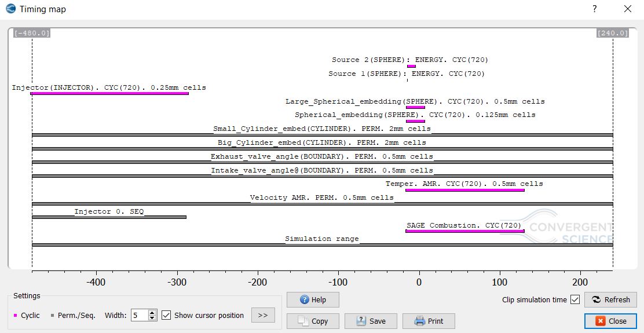Click the Simulation range gray bar
This screenshot has height=333, width=644.
click(x=323, y=245)
